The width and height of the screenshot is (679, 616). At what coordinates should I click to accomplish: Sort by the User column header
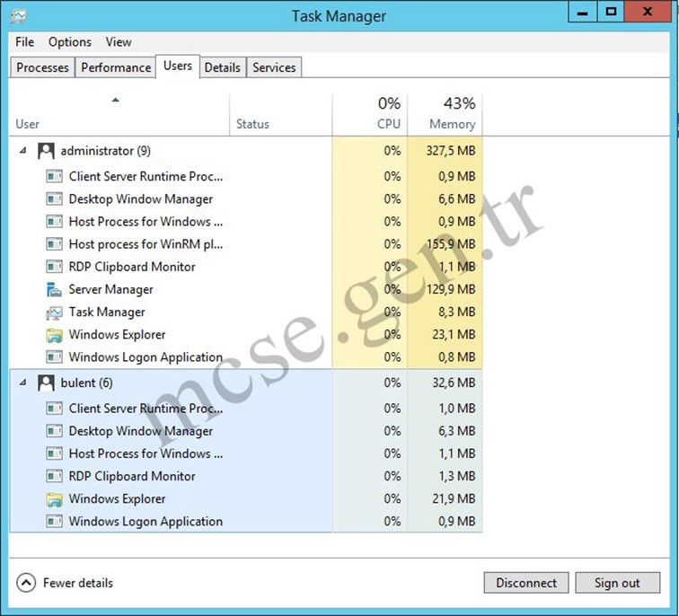[119, 115]
